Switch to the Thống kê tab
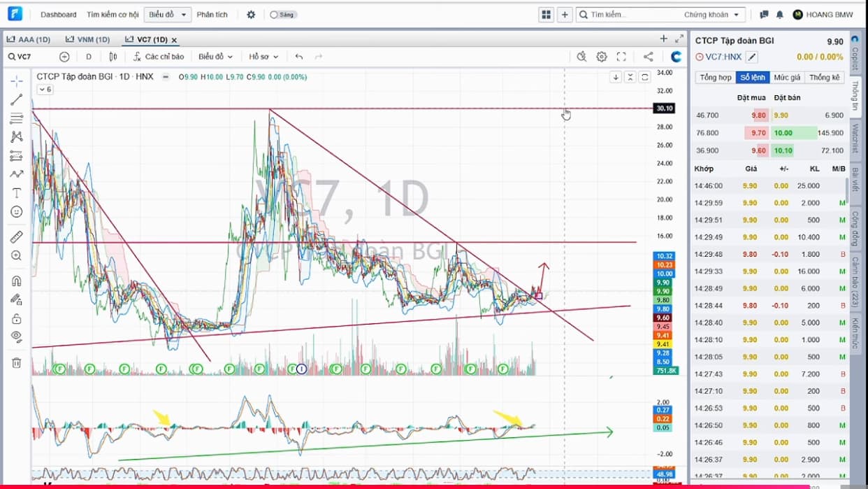868x489 pixels. point(825,77)
